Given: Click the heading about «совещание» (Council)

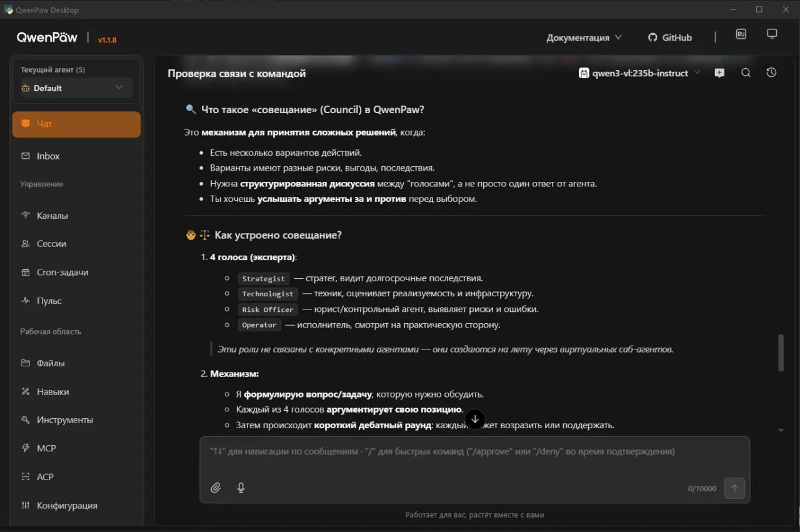Looking at the screenshot, I should tap(312, 109).
